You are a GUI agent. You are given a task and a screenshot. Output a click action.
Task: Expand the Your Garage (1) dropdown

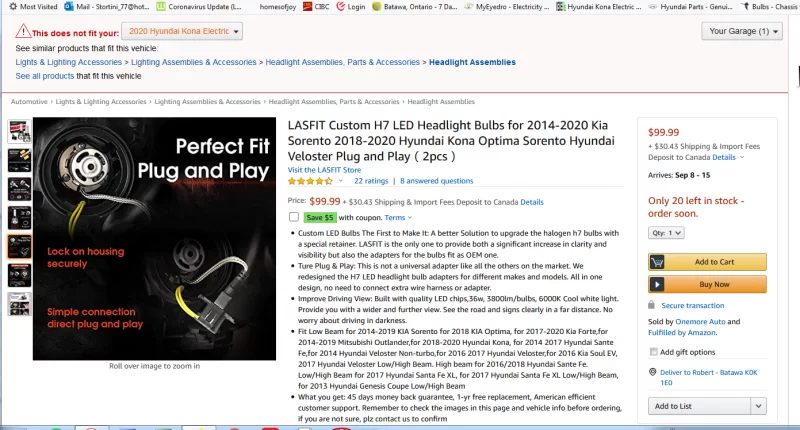[742, 31]
